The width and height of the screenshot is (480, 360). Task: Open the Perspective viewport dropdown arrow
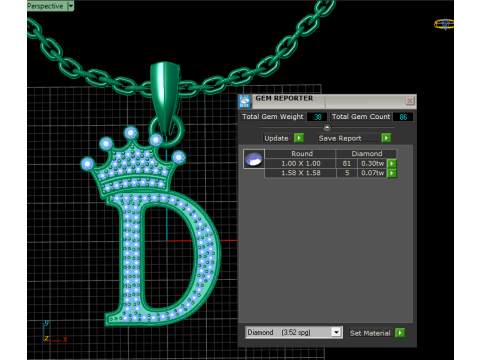point(71,6)
